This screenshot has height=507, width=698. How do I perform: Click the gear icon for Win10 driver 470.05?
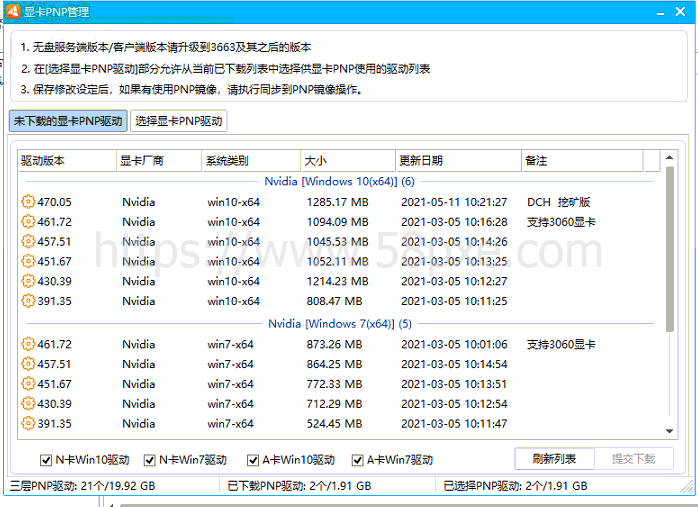(28, 202)
